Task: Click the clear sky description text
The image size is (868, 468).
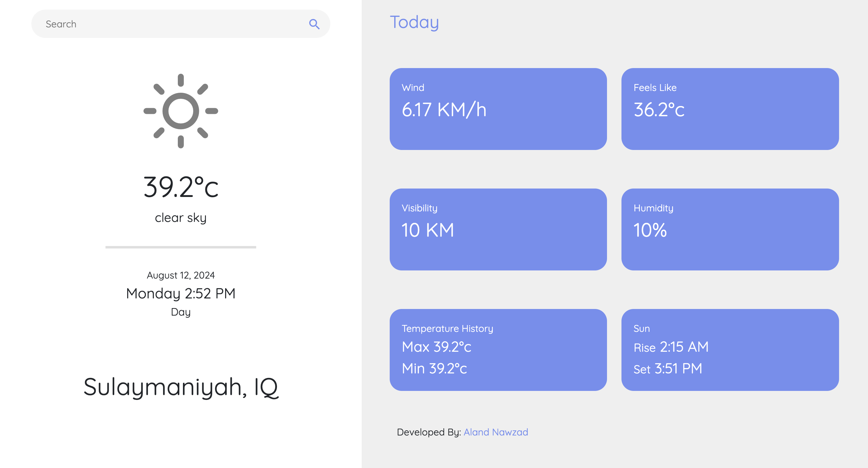Action: click(x=181, y=217)
